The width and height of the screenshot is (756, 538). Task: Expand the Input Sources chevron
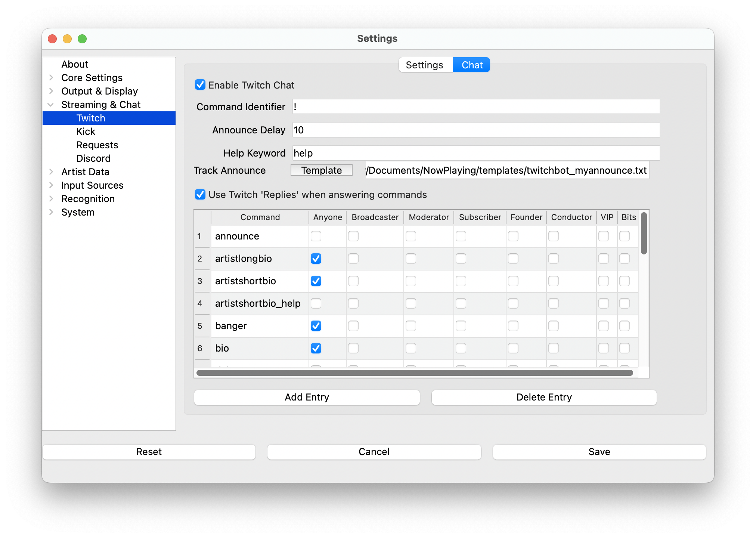click(x=51, y=185)
